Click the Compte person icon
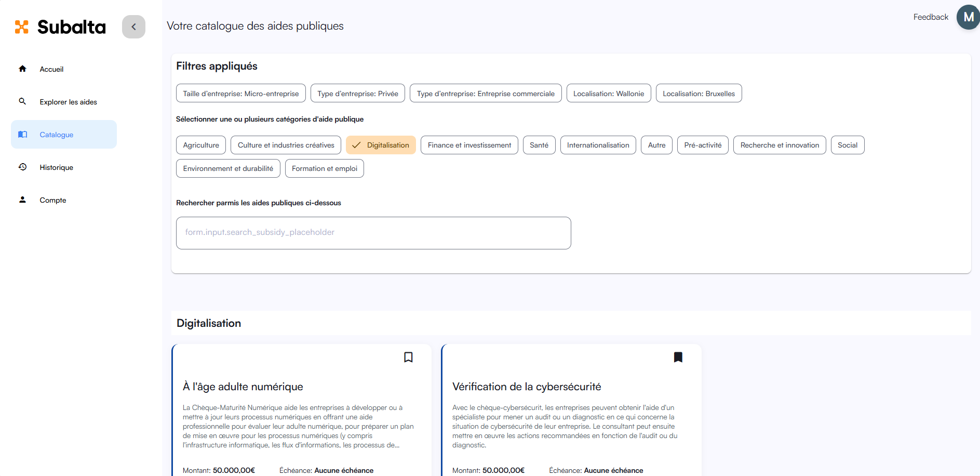This screenshot has height=476, width=980. pos(22,200)
